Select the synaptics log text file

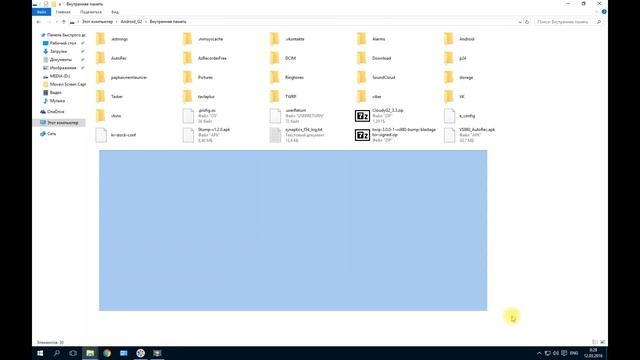pyautogui.click(x=296, y=135)
